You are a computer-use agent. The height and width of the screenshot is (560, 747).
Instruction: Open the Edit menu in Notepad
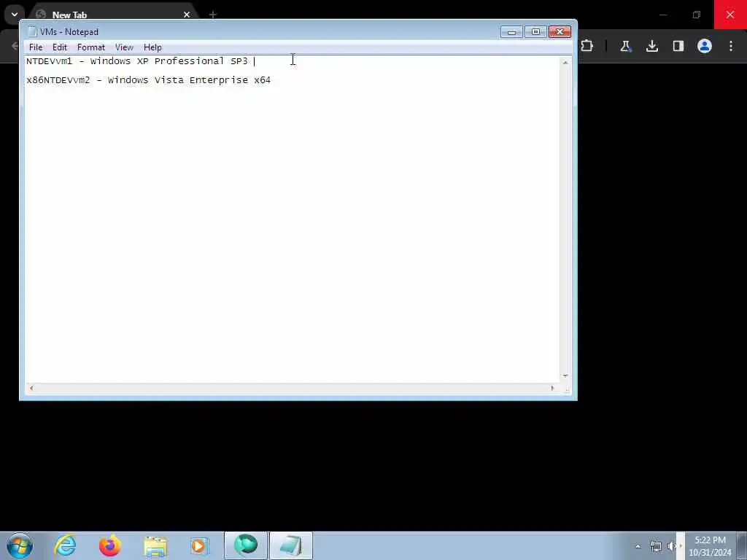(60, 47)
